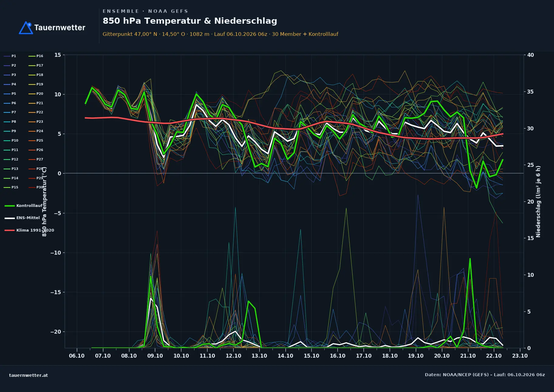Viewport: 554px width, 392px height.
Task: Select the P11 legend entry
Action: pyautogui.click(x=11, y=150)
